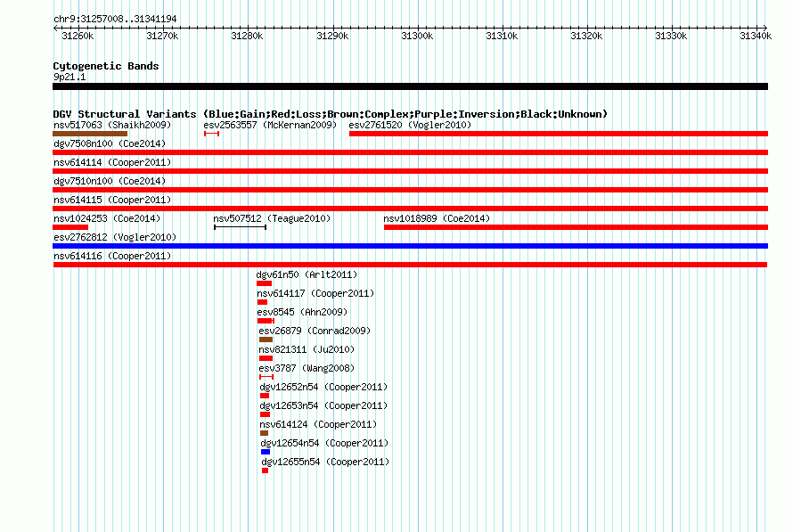The width and height of the screenshot is (793, 532).
Task: Select the 31290k mark on the ruler
Action: pyautogui.click(x=332, y=36)
